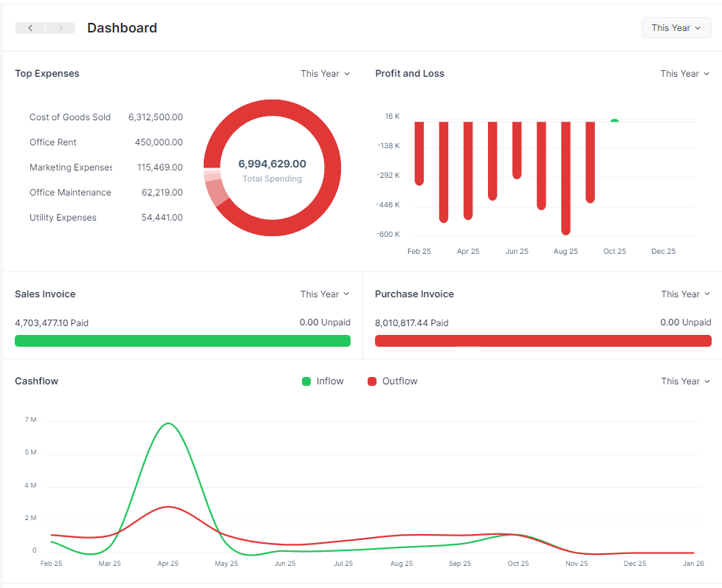Click the Purchase Invoice heading

[x=414, y=294]
